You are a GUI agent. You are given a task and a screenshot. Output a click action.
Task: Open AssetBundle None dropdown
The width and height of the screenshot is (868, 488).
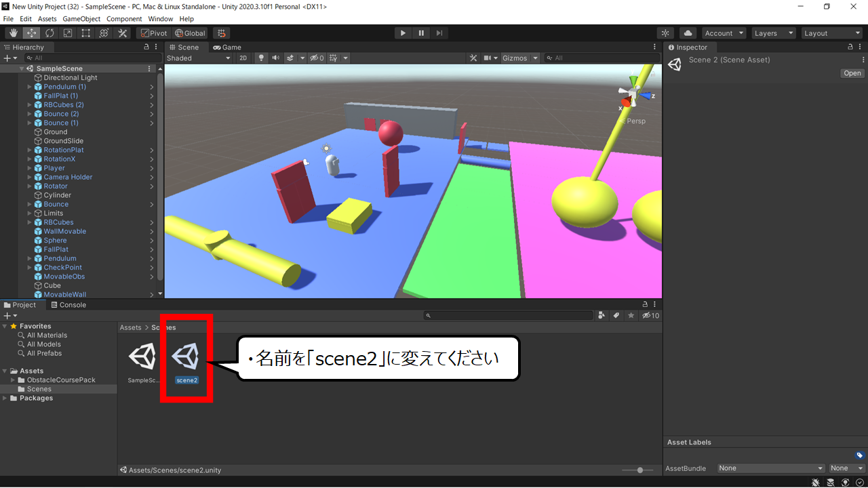click(771, 468)
